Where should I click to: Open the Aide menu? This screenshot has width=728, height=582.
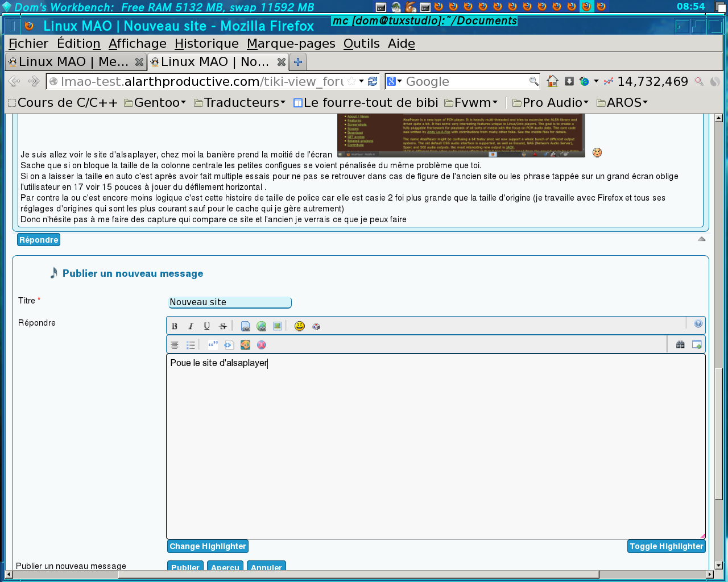(402, 44)
